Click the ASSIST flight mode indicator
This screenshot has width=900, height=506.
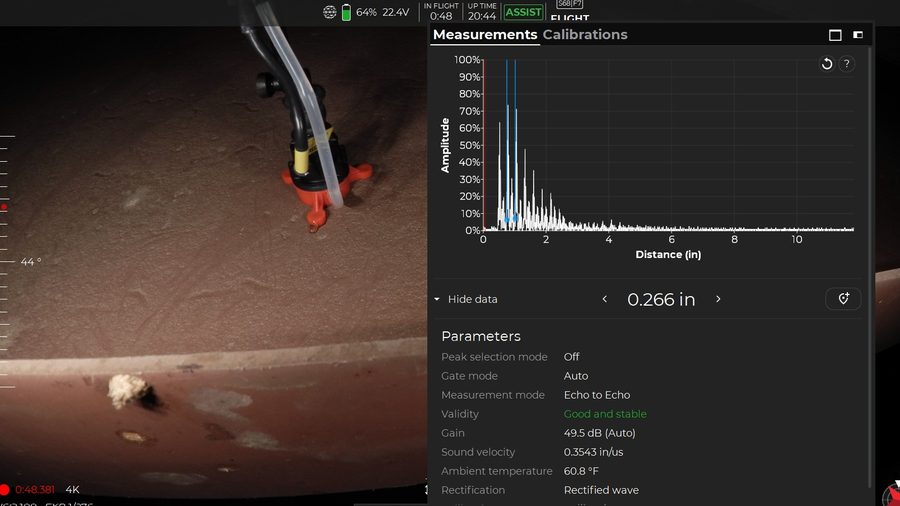pyautogui.click(x=523, y=12)
